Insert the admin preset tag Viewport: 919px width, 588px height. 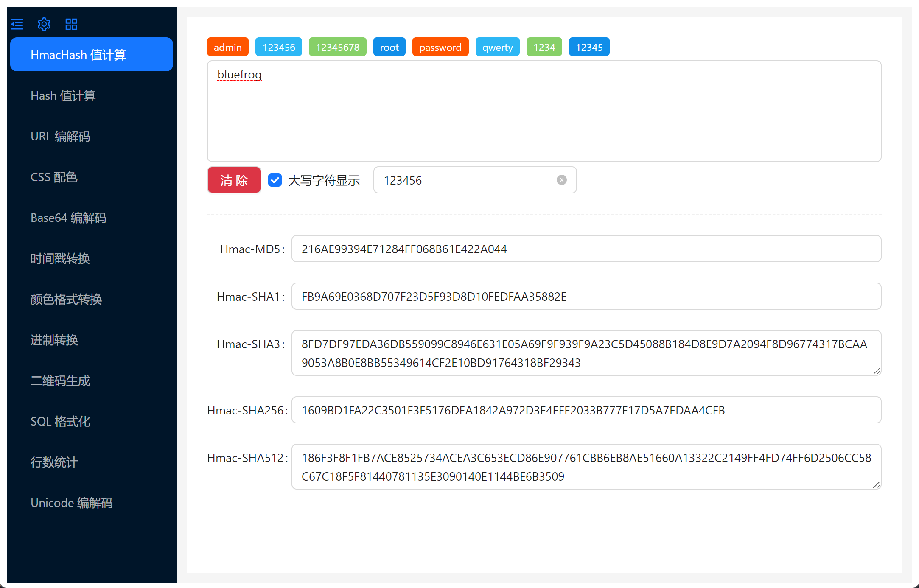click(x=227, y=47)
